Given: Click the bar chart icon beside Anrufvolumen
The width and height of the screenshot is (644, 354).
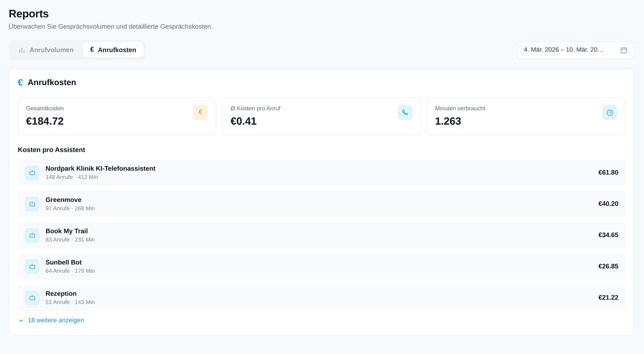Looking at the screenshot, I should pos(22,50).
